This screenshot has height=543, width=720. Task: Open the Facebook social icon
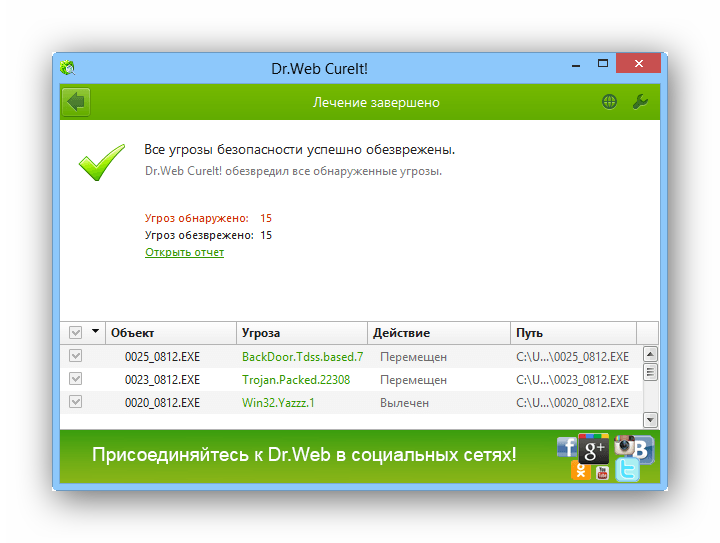(568, 447)
